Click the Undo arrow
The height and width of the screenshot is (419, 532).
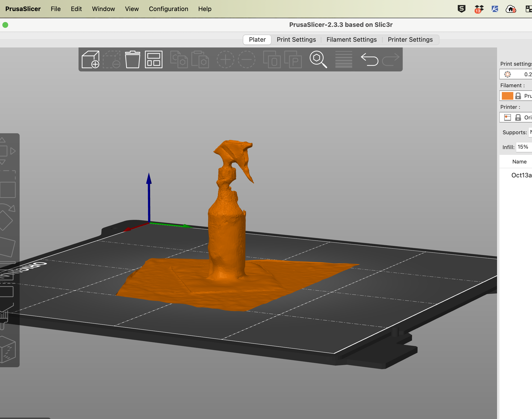[x=369, y=59]
